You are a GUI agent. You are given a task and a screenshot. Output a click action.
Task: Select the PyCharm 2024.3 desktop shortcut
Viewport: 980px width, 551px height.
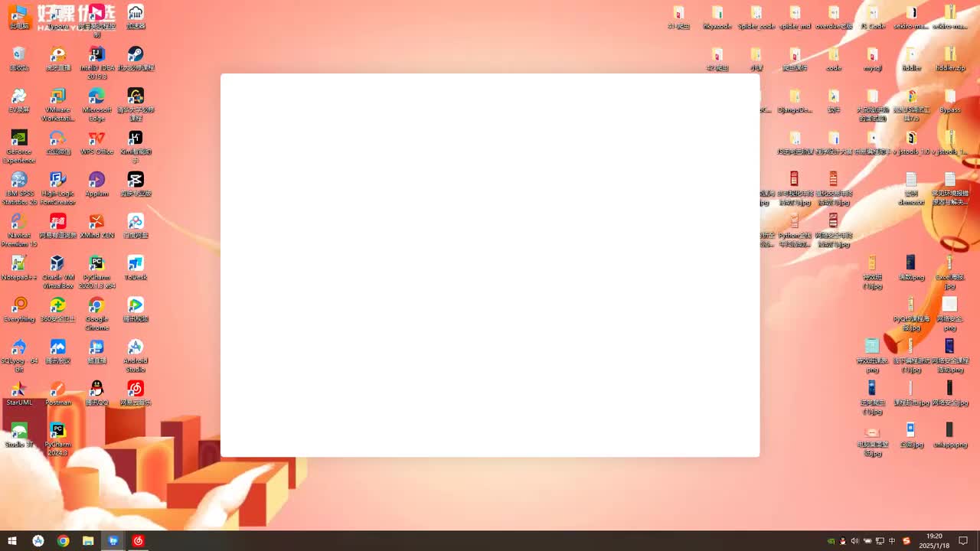[57, 439]
